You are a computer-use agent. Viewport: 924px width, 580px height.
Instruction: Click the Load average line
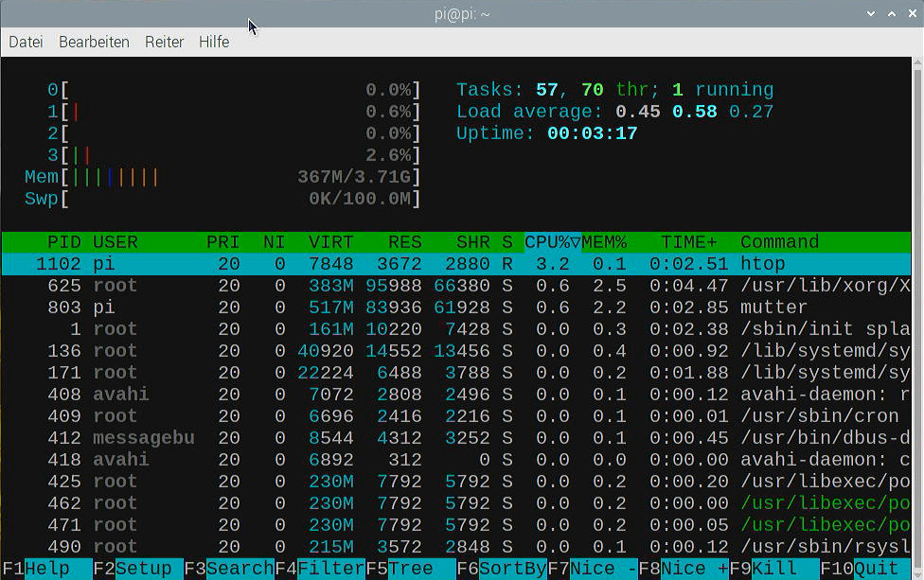click(x=614, y=112)
